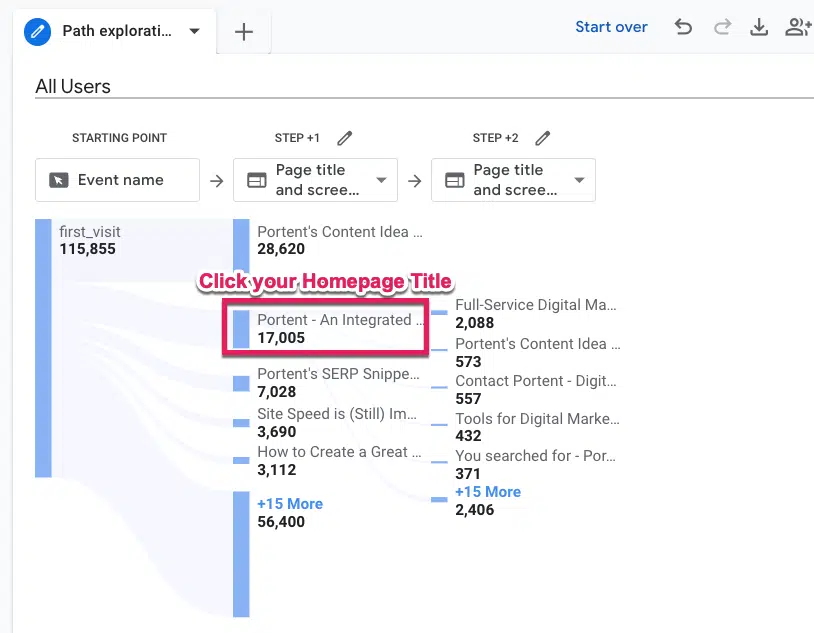Click the 17,005 count value
814x633 pixels.
pyautogui.click(x=281, y=338)
